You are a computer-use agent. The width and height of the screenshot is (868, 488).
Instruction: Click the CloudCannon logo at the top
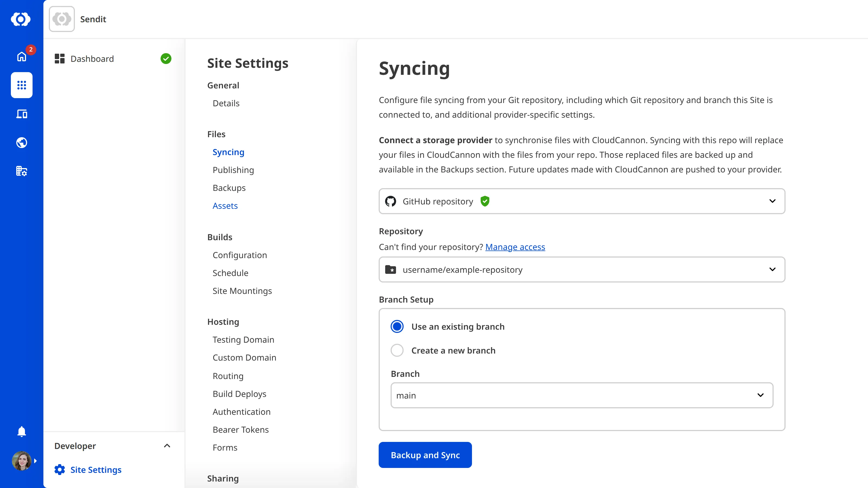click(21, 19)
